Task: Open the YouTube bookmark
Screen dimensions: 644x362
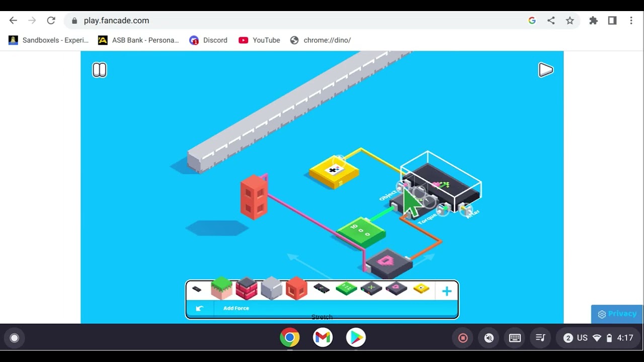Action: (259, 40)
